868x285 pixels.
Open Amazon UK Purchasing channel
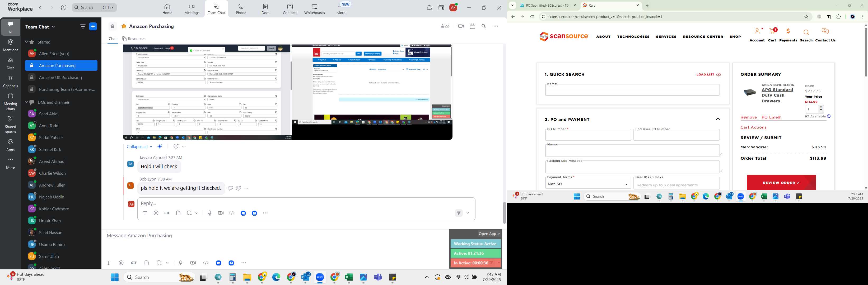(61, 77)
